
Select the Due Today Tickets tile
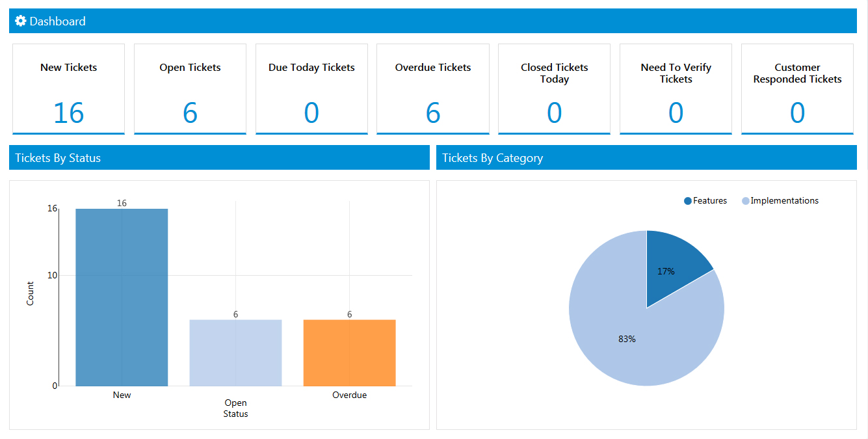(311, 88)
